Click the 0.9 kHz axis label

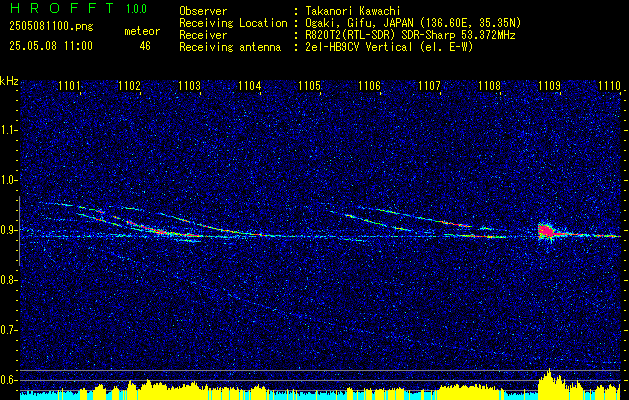[x=9, y=230]
